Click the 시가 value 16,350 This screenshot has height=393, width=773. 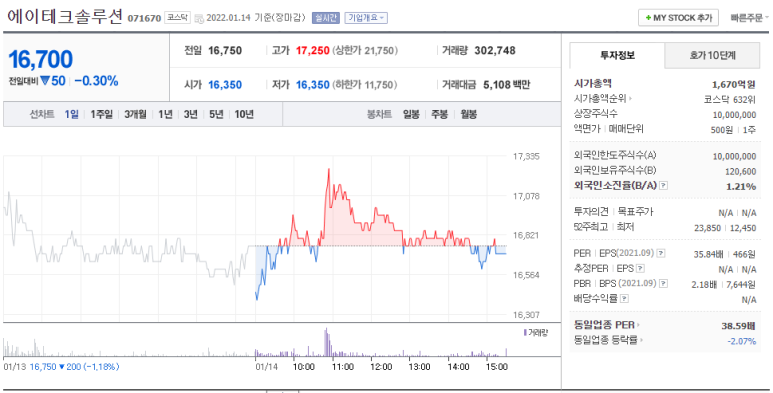(225, 85)
